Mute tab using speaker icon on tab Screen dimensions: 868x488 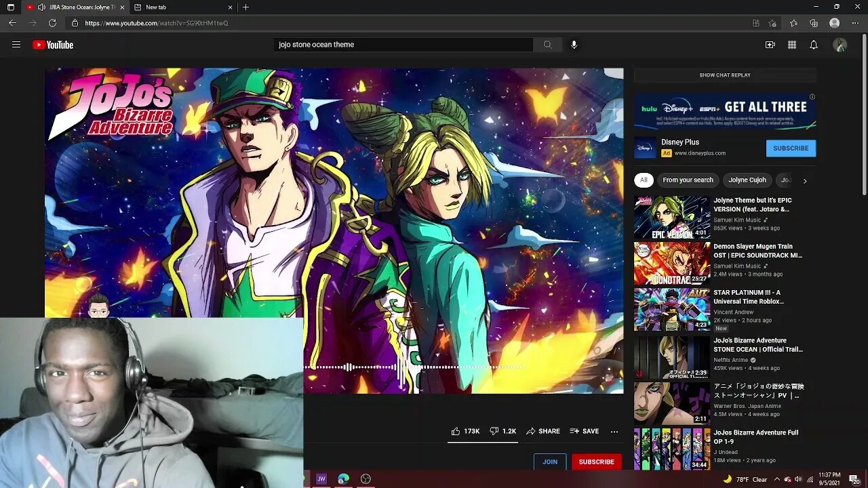(41, 7)
